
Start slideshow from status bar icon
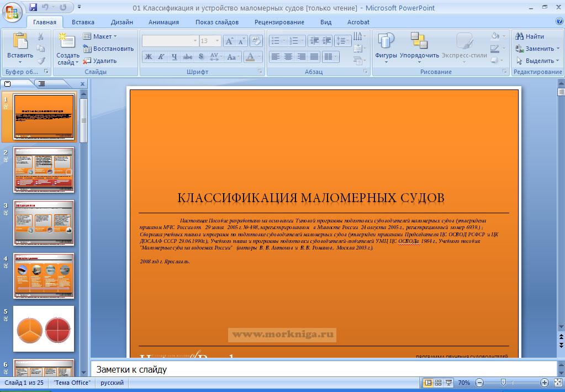point(448,383)
